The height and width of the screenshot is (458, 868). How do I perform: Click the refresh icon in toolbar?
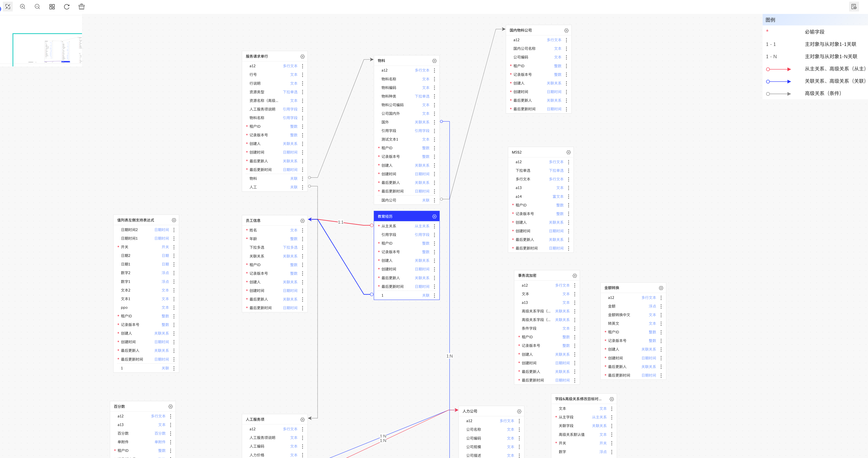coord(67,7)
